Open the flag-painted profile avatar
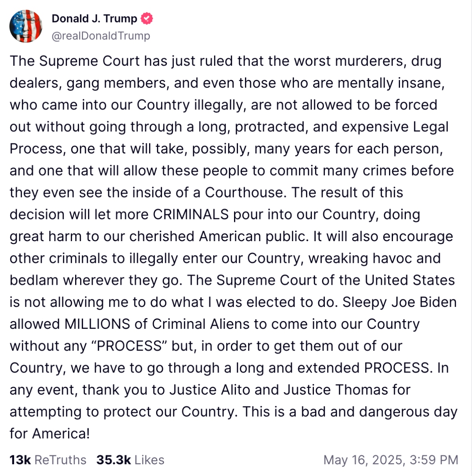The image size is (472, 476). tap(26, 26)
